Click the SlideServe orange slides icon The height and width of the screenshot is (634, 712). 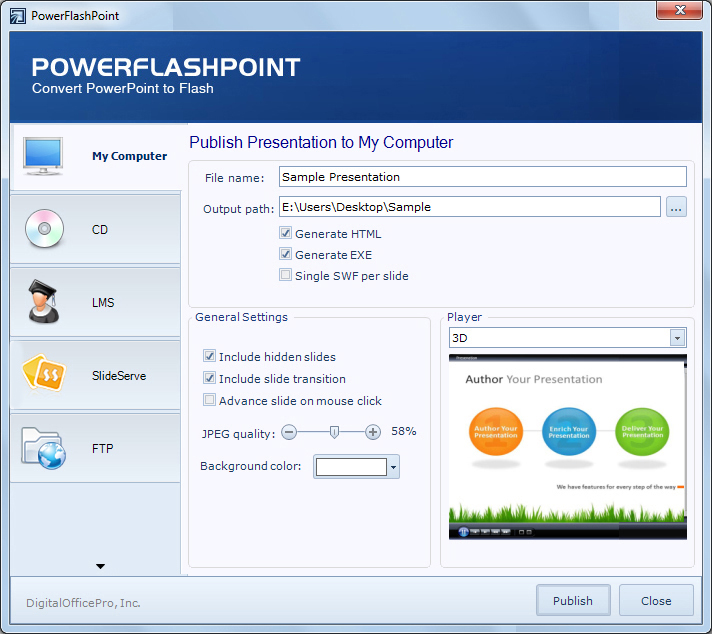click(43, 375)
